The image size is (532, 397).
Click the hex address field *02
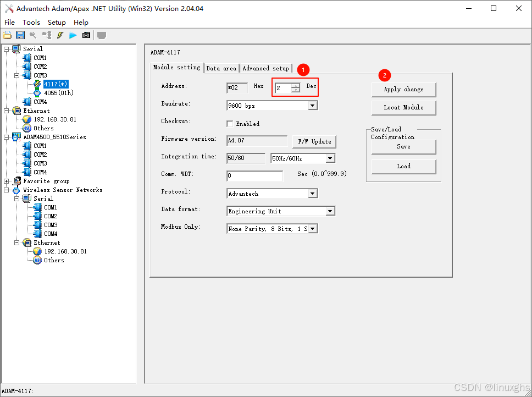click(x=237, y=88)
